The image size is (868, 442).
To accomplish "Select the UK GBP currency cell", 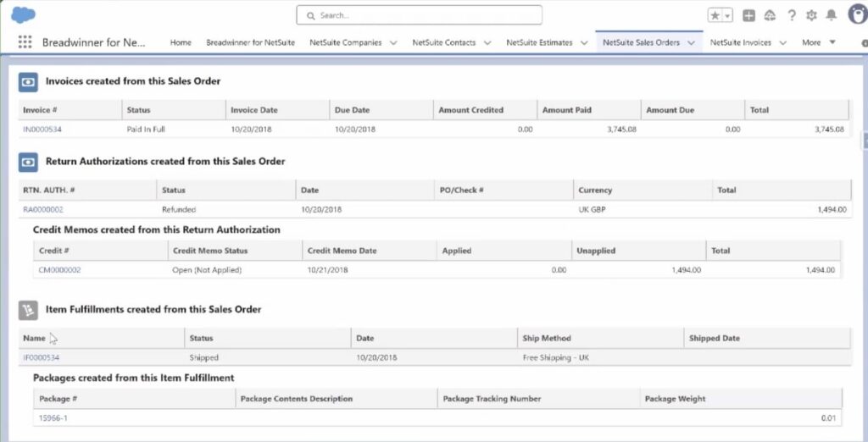I will 593,210.
